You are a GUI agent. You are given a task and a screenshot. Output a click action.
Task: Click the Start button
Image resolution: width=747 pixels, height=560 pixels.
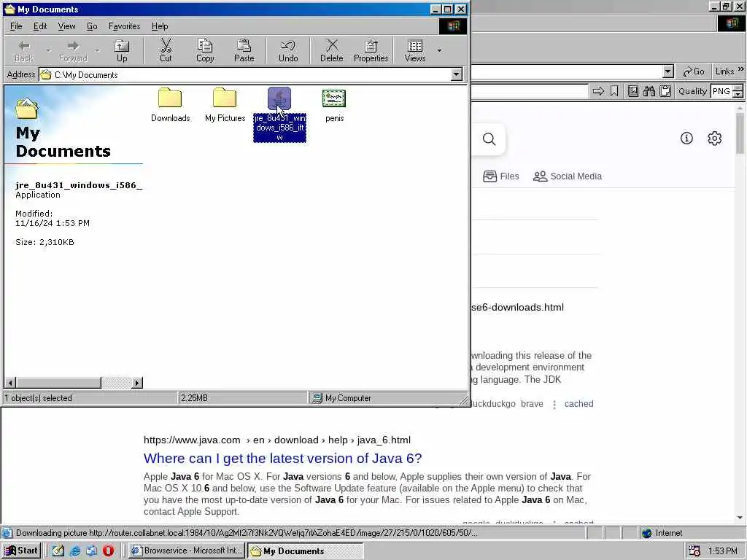tap(21, 551)
